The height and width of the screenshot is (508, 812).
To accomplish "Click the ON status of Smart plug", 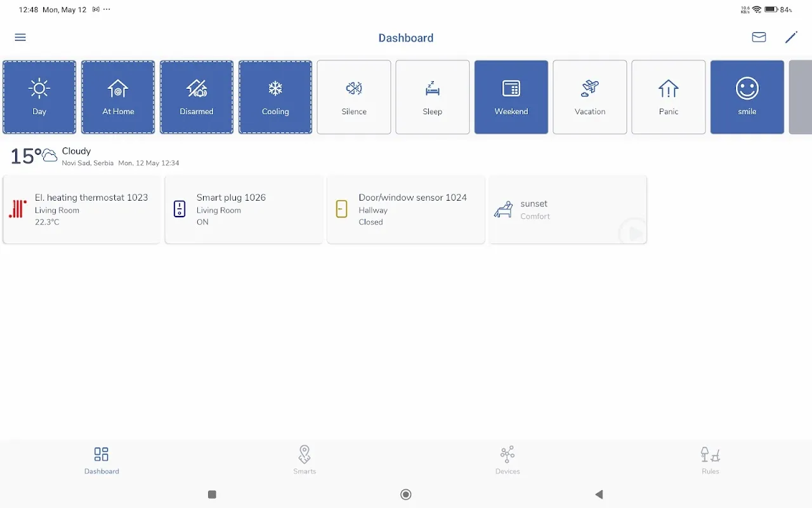I will (202, 222).
